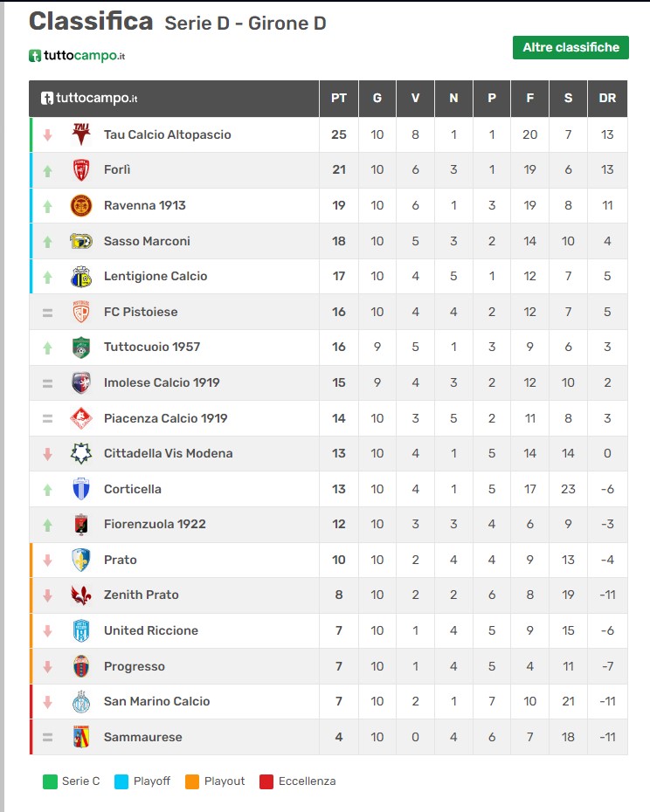This screenshot has height=812, width=650.
Task: Open the Sasso Marconi team link
Action: [147, 241]
